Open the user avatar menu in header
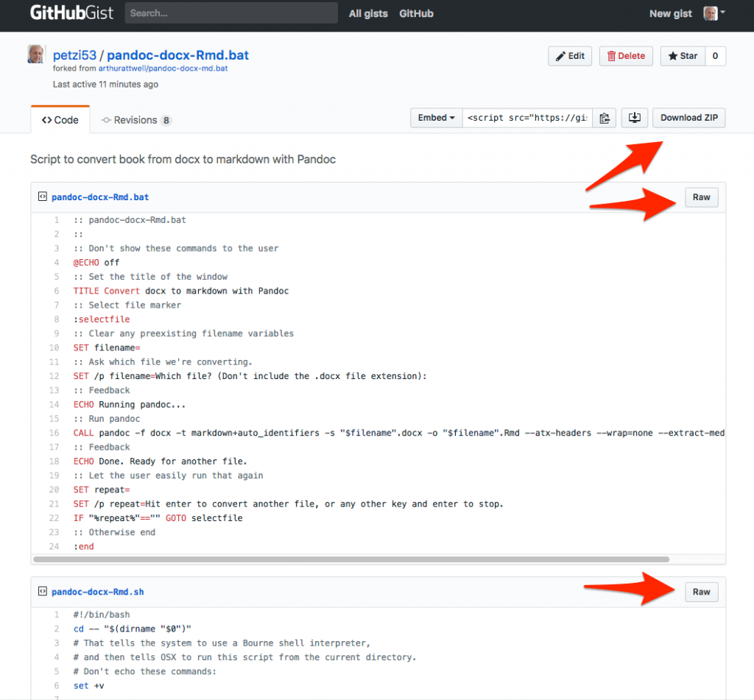The width and height of the screenshot is (754, 700). 714,13
